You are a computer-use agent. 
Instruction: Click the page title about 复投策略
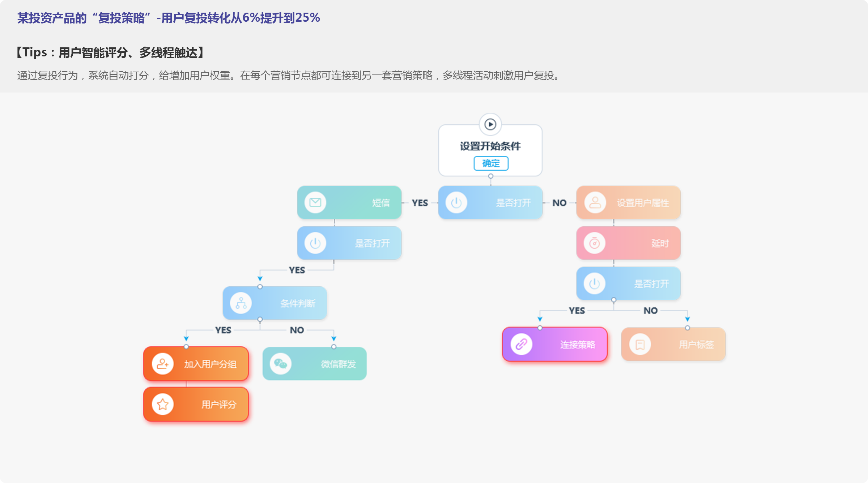tap(169, 18)
